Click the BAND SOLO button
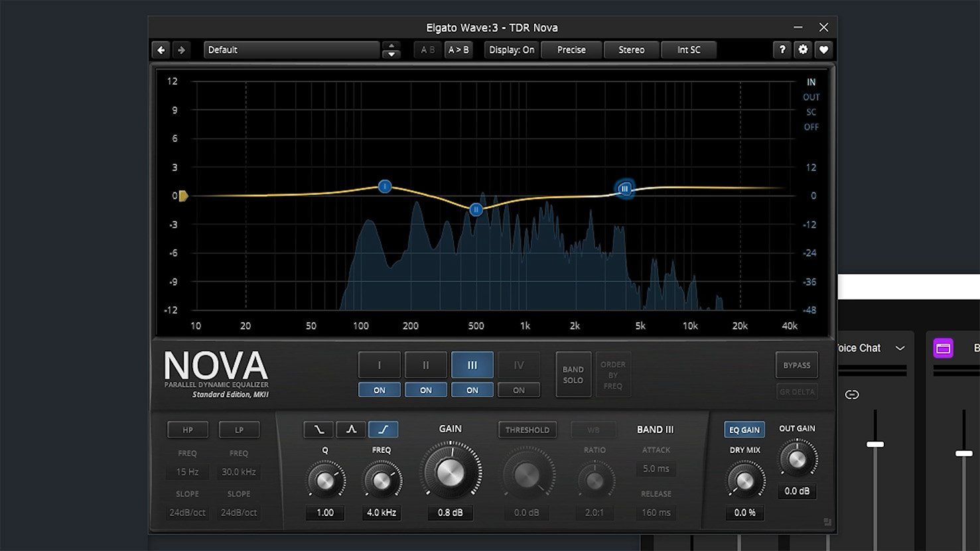Screen dimensions: 980x551 click(x=573, y=375)
